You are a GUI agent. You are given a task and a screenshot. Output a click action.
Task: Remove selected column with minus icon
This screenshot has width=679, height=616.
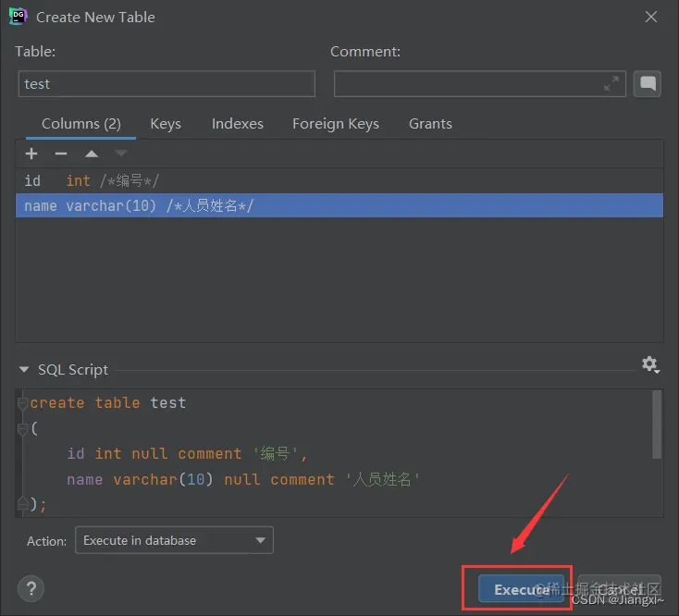[x=61, y=154]
